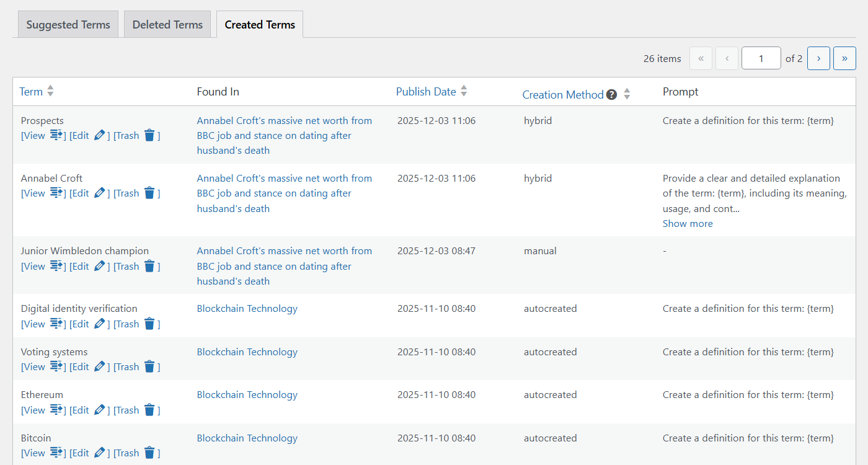Jump to the last page of terms
The height and width of the screenshot is (465, 868).
click(844, 58)
